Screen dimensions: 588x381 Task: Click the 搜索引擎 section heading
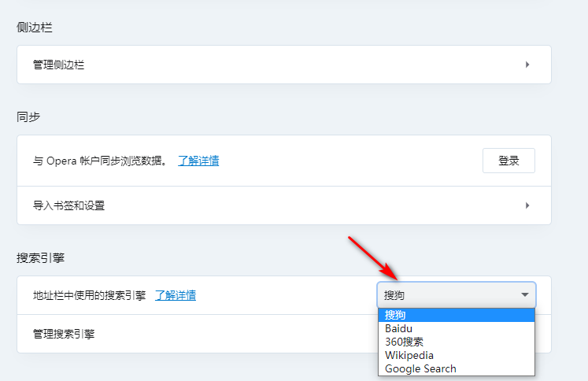coord(40,258)
